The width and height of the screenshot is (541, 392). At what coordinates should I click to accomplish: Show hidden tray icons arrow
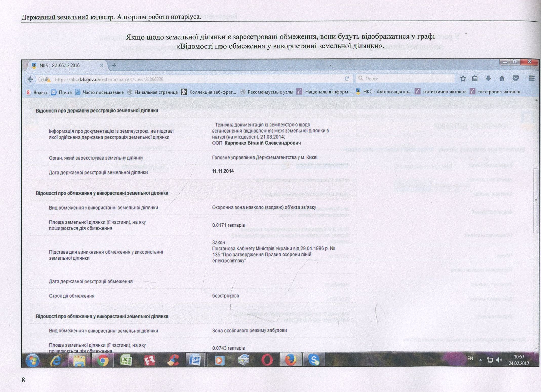(x=480, y=360)
